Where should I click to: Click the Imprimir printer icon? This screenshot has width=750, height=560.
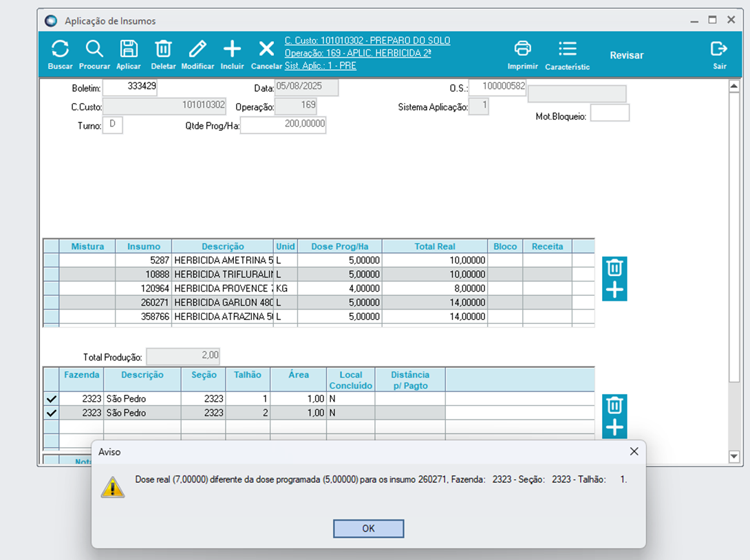click(522, 48)
